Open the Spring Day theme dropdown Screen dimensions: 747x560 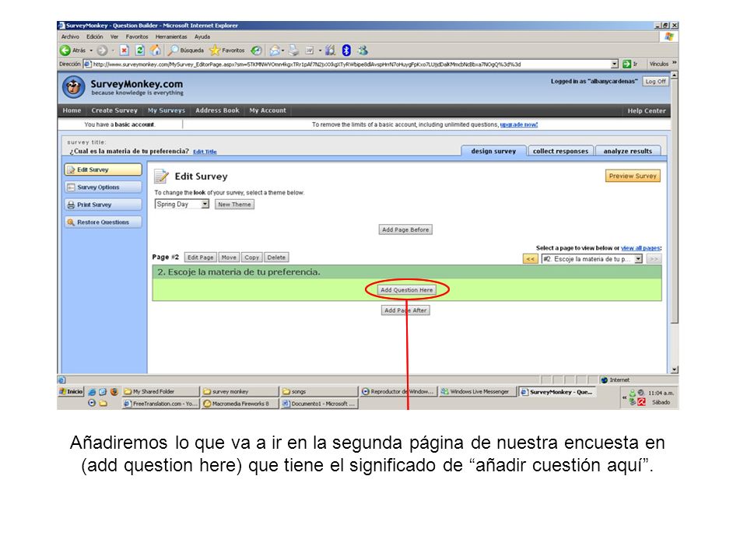tap(182, 205)
